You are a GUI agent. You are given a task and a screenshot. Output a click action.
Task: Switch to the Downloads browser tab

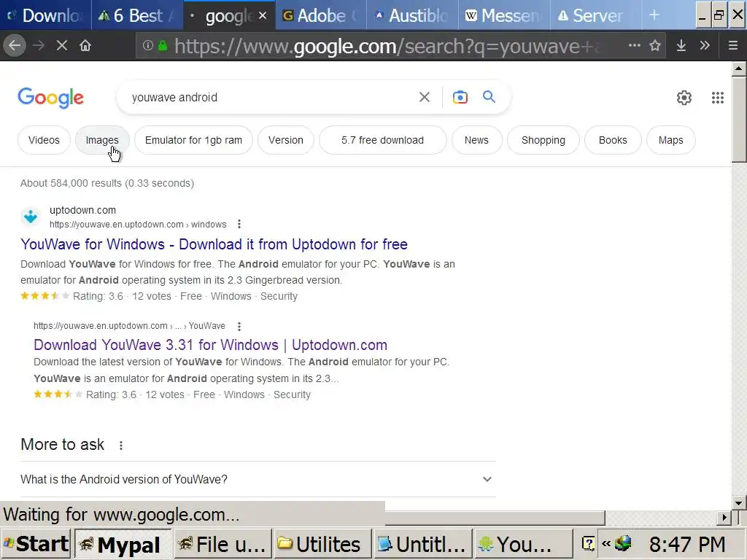[x=46, y=15]
